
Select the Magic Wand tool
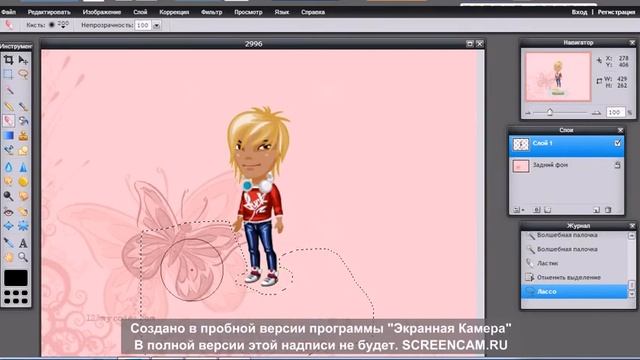coord(9,90)
